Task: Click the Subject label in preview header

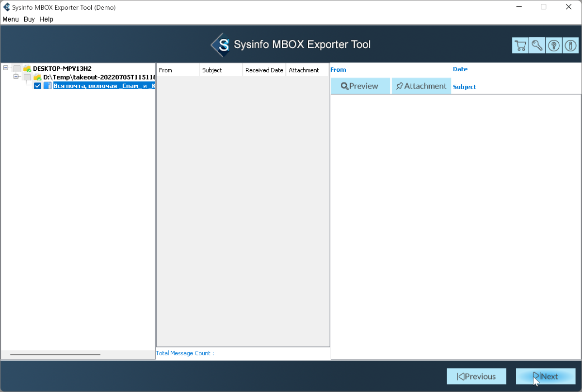Action: [465, 87]
